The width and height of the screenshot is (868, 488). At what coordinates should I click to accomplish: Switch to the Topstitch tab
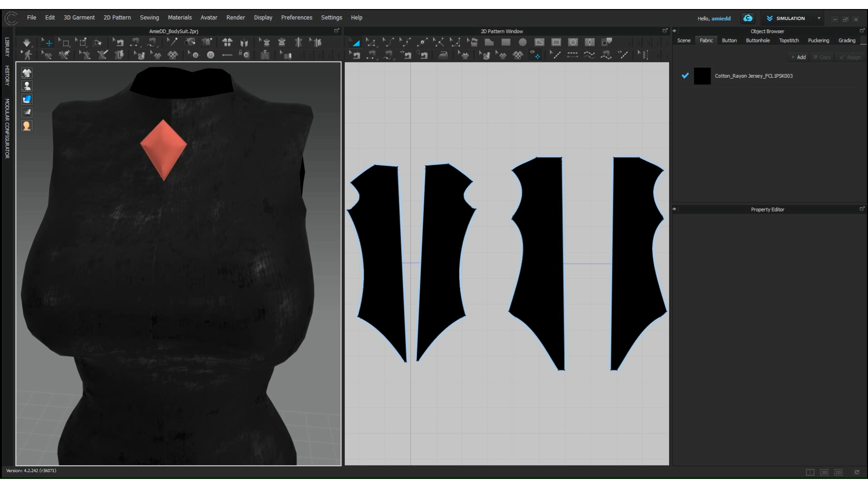click(x=789, y=41)
